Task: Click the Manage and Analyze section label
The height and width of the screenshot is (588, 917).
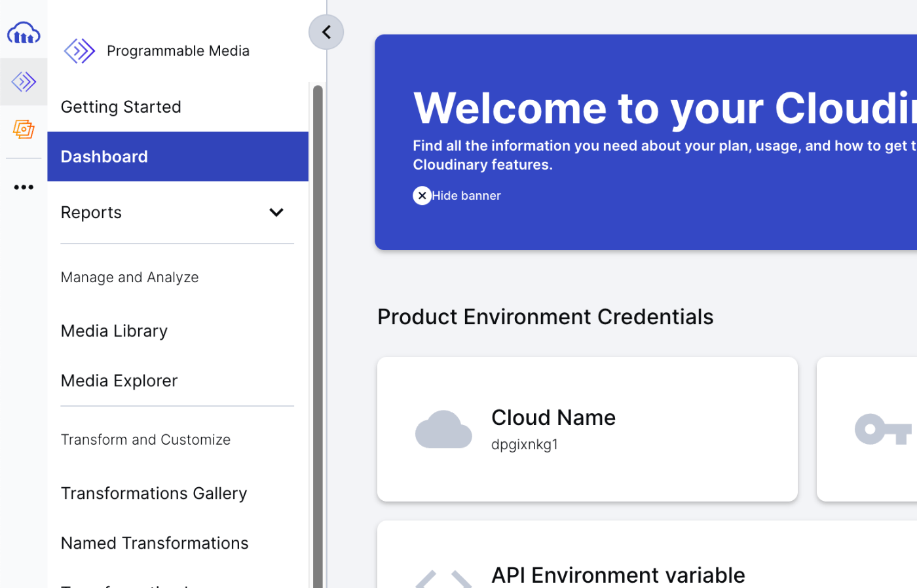Action: point(130,277)
